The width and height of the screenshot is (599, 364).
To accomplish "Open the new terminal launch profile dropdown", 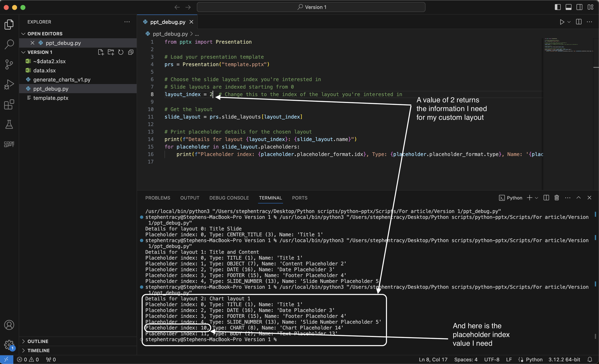I will pyautogui.click(x=536, y=198).
